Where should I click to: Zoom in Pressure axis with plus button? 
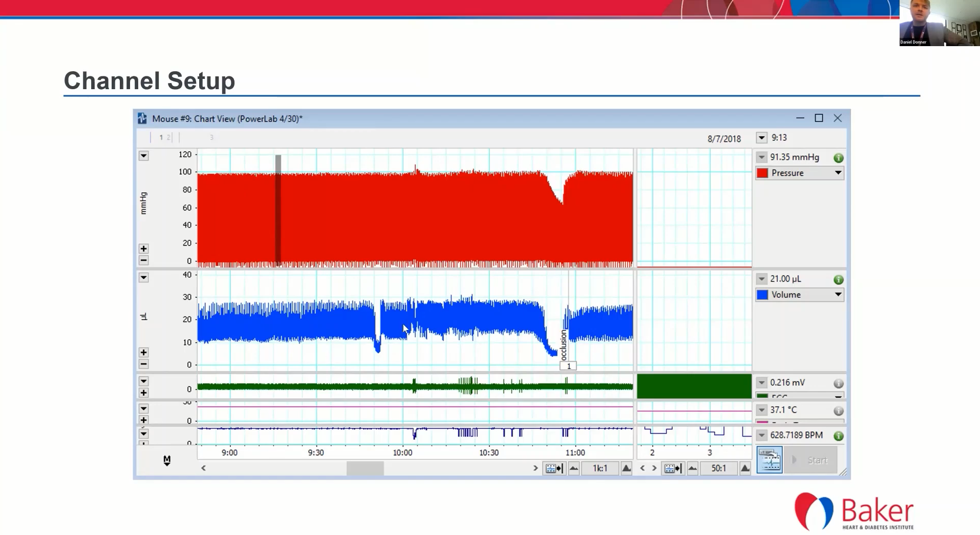[x=143, y=249]
